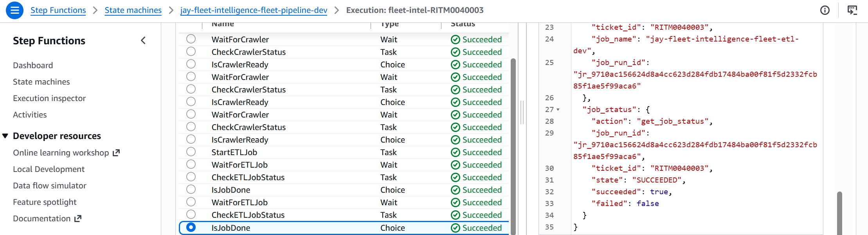This screenshot has width=868, height=235.
Task: Open the hamburger navigation menu
Action: pos(14,10)
